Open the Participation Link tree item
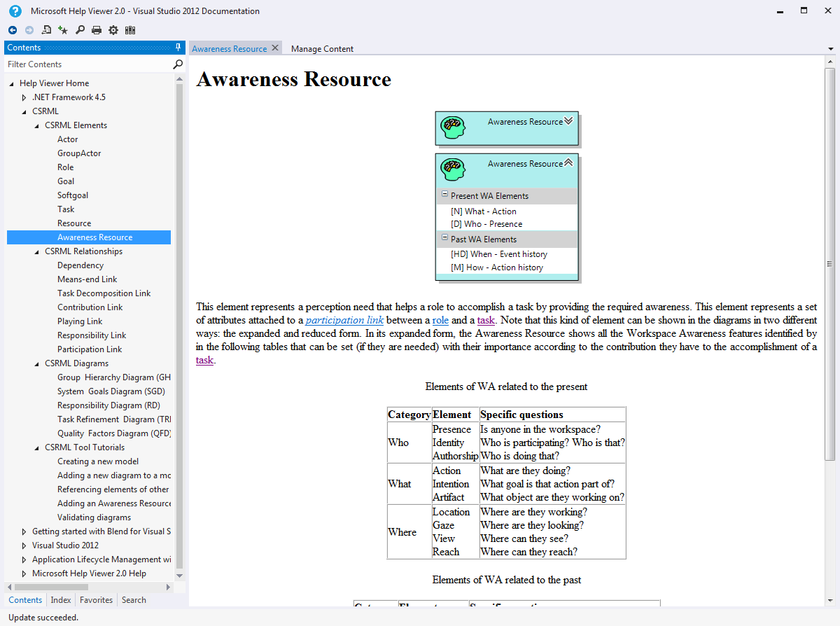Screen dimensions: 840x626 (90, 349)
